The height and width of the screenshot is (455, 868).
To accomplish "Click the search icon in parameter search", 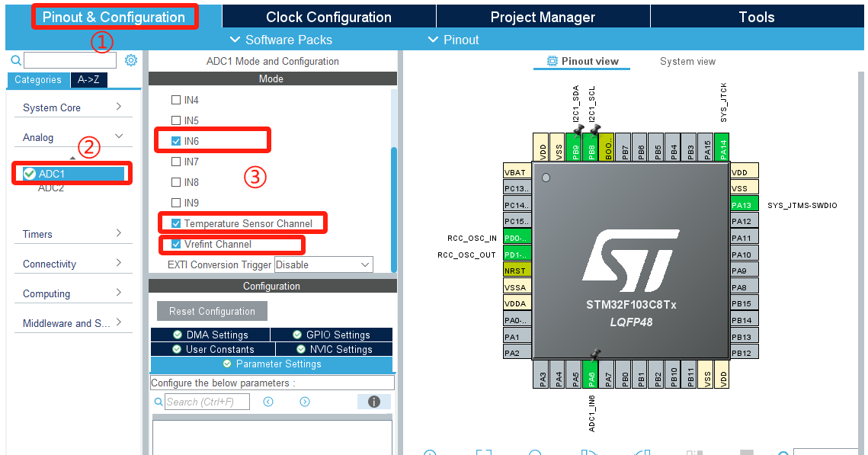I will pyautogui.click(x=159, y=402).
